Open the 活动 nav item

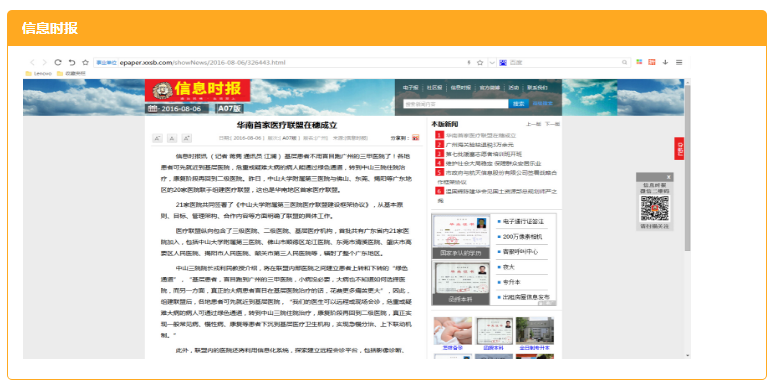pos(514,88)
